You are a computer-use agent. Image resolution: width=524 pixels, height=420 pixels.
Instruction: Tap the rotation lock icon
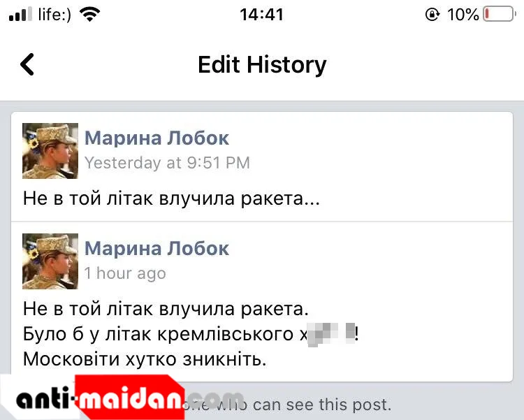click(x=432, y=15)
